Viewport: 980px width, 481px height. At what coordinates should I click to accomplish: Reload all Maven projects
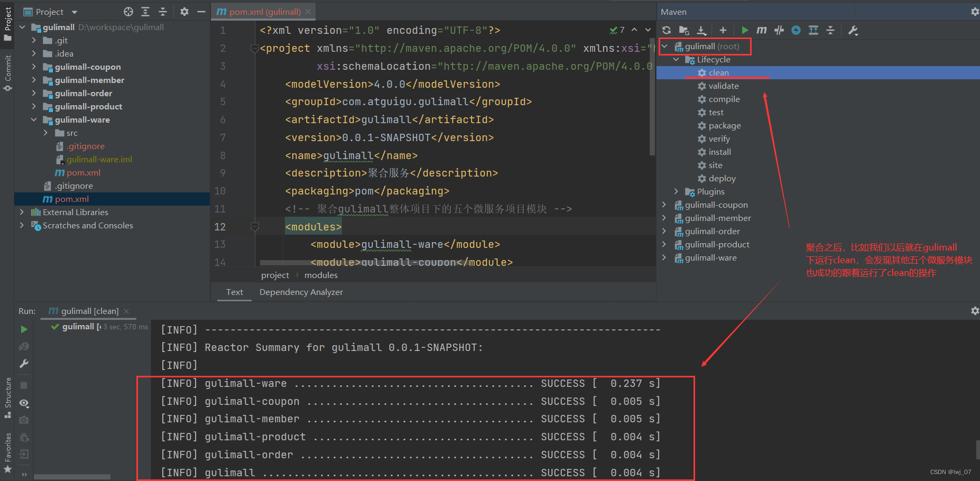pyautogui.click(x=667, y=30)
